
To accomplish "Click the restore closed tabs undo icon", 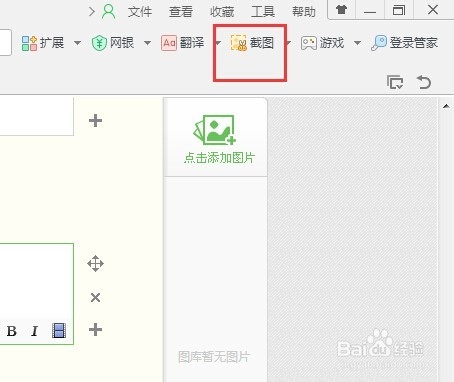I will pos(424,82).
